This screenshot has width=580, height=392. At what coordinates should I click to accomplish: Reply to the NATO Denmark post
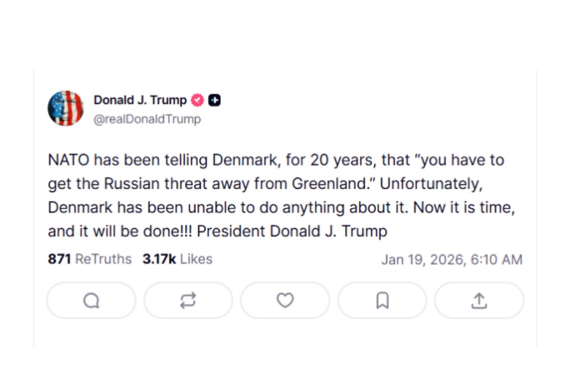(x=91, y=300)
